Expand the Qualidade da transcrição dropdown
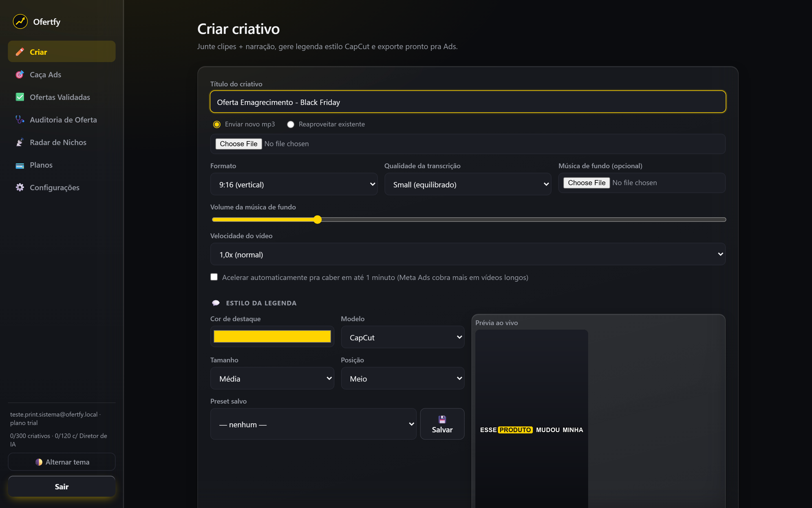Screen dimensions: 812x508 click(468, 184)
